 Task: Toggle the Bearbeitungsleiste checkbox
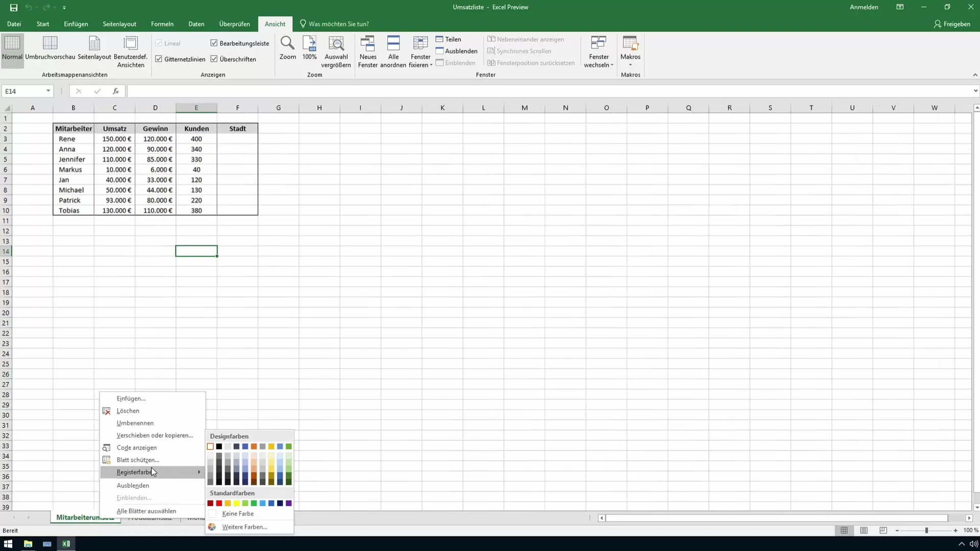[x=214, y=43]
